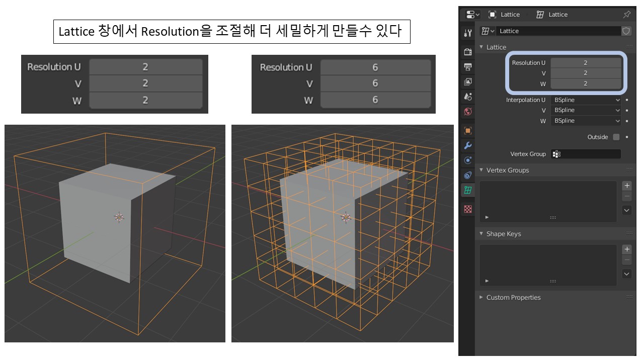Open the editor type selector menu

pos(469,14)
